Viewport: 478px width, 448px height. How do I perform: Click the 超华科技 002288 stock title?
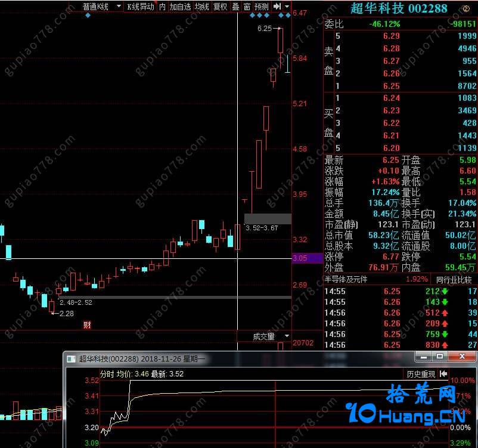click(x=399, y=8)
